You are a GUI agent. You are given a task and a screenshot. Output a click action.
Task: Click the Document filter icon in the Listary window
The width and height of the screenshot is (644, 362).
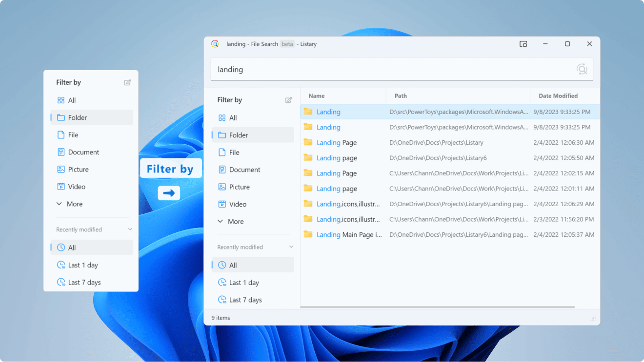(222, 170)
